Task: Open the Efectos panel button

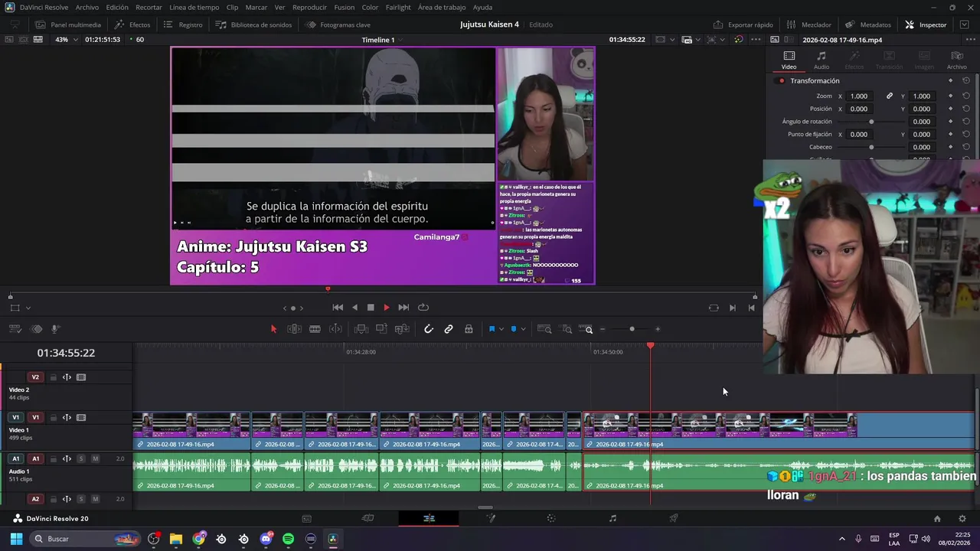Action: pyautogui.click(x=132, y=24)
